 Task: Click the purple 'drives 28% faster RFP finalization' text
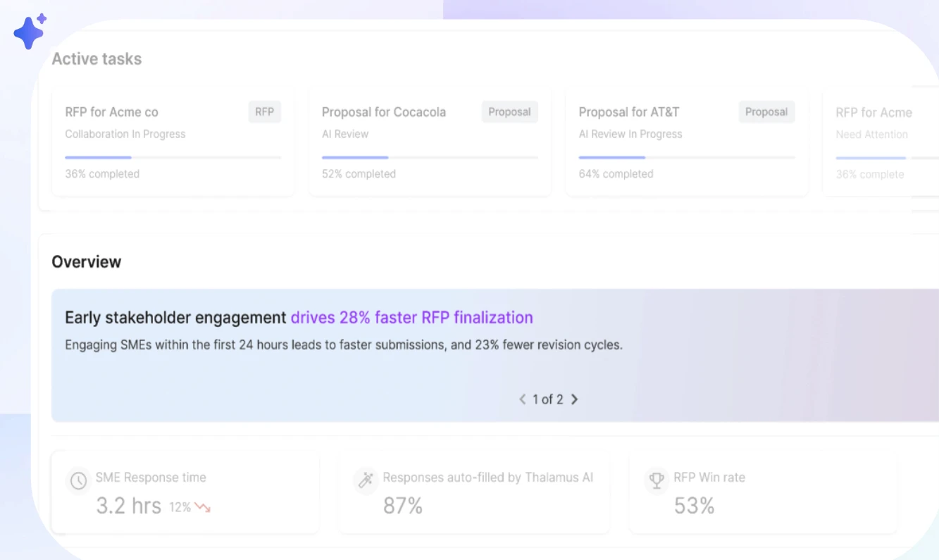click(x=412, y=318)
